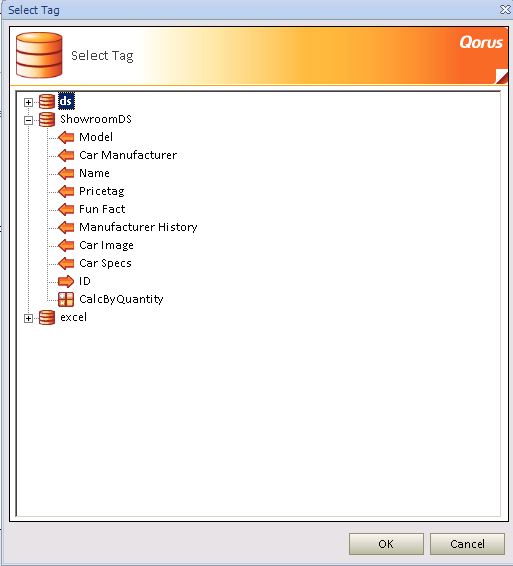Click the arrow icon beside Car Image
The image size is (513, 566).
click(x=66, y=245)
